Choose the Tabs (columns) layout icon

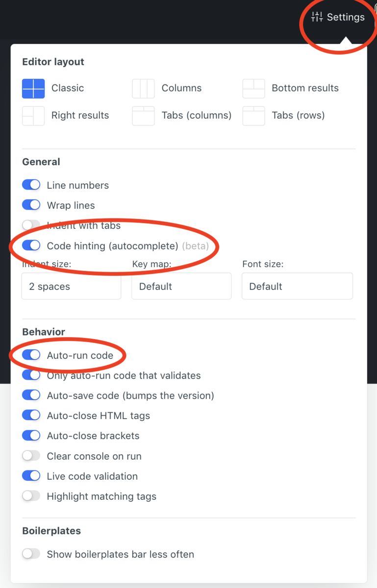tap(143, 116)
